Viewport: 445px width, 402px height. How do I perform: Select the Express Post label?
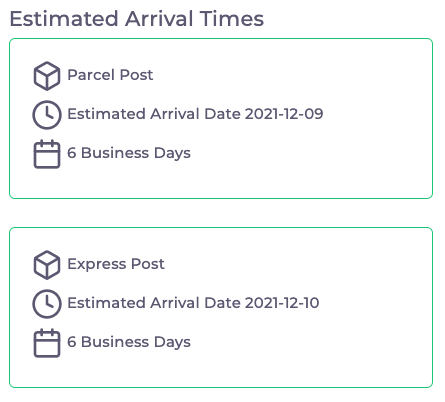point(116,264)
